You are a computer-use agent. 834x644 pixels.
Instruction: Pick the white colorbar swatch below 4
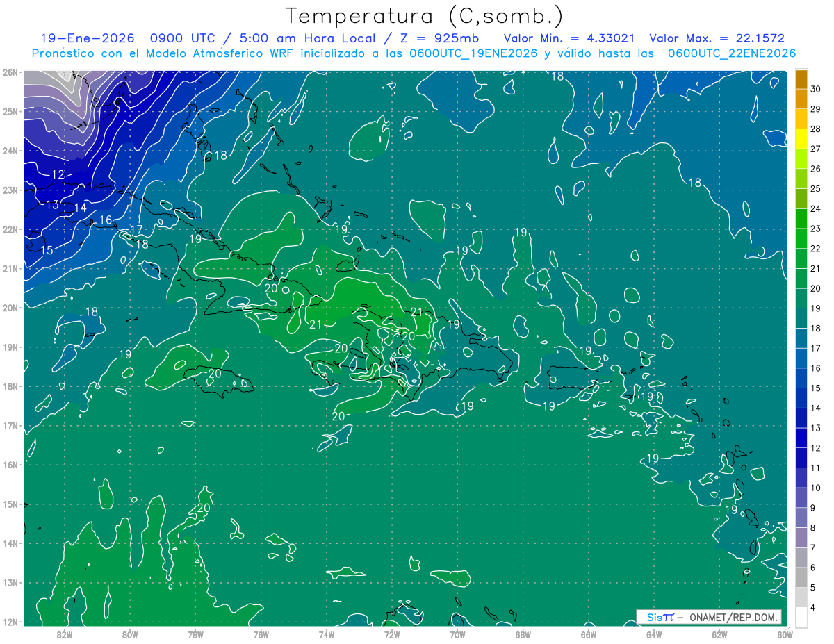point(801,617)
